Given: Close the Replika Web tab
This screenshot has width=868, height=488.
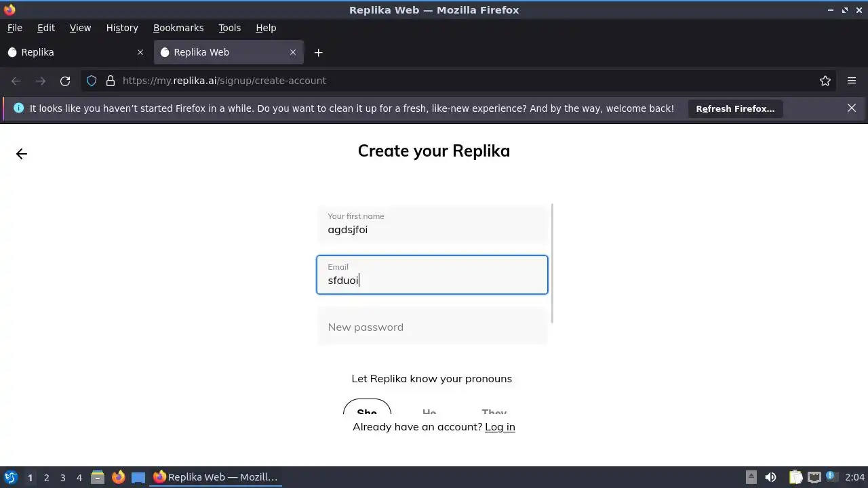Looking at the screenshot, I should pos(293,52).
